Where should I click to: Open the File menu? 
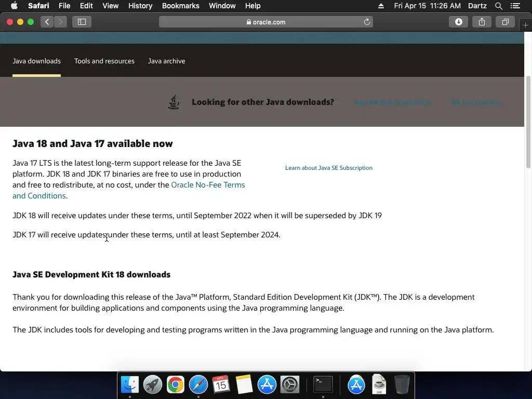64,6
